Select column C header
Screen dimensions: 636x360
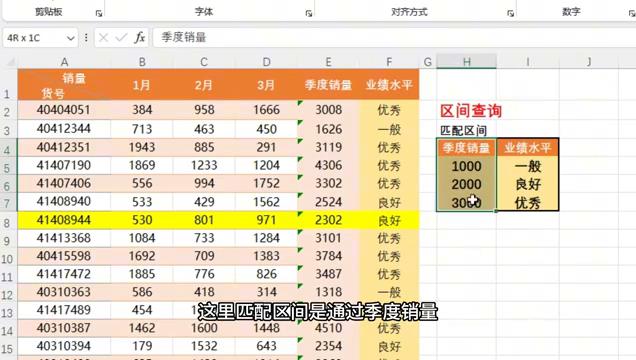click(x=204, y=62)
